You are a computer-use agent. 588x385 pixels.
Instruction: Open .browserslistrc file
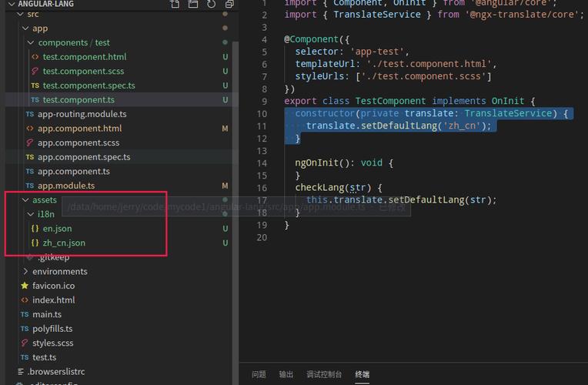point(56,371)
